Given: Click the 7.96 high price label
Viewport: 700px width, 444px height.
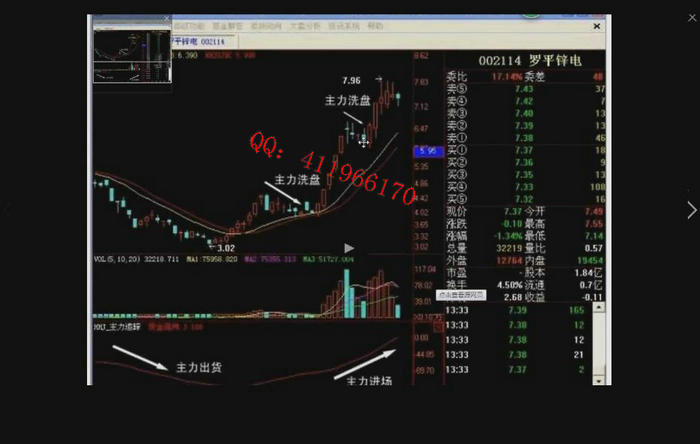Looking at the screenshot, I should (x=351, y=81).
